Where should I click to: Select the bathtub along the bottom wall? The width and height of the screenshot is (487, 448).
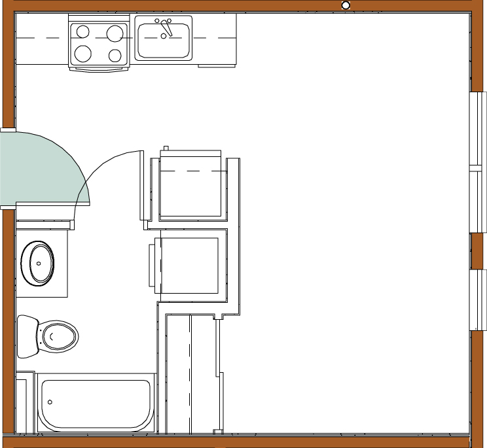96,403
